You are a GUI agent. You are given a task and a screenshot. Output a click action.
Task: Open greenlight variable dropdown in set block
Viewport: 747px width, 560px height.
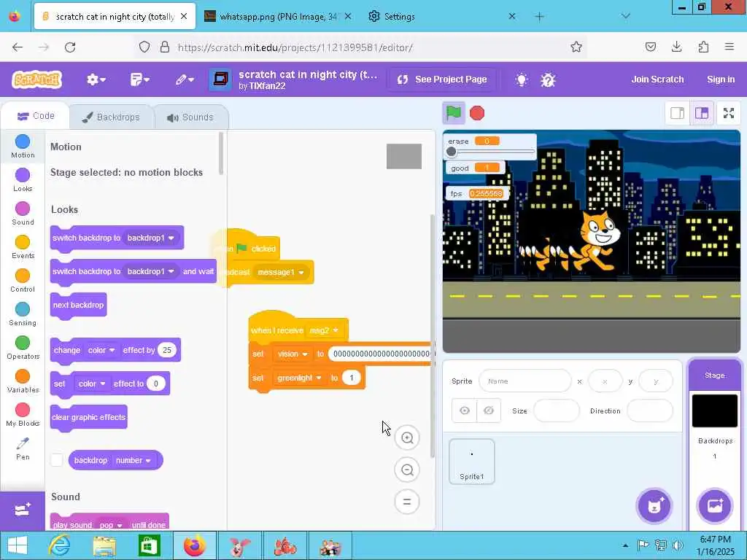[300, 378]
